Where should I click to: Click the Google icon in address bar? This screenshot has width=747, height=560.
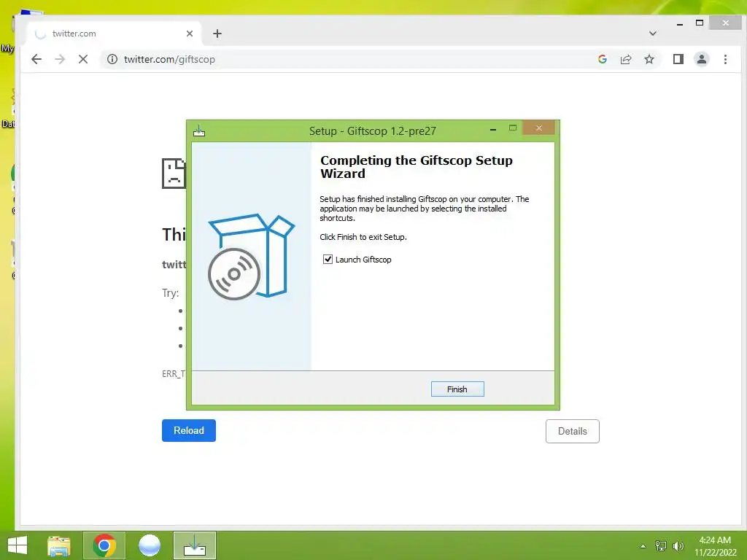[602, 59]
